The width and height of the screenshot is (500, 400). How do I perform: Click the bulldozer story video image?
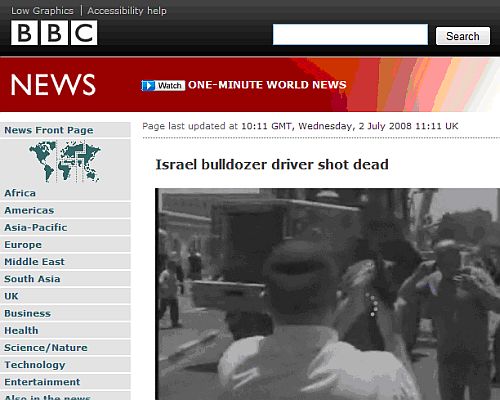328,294
